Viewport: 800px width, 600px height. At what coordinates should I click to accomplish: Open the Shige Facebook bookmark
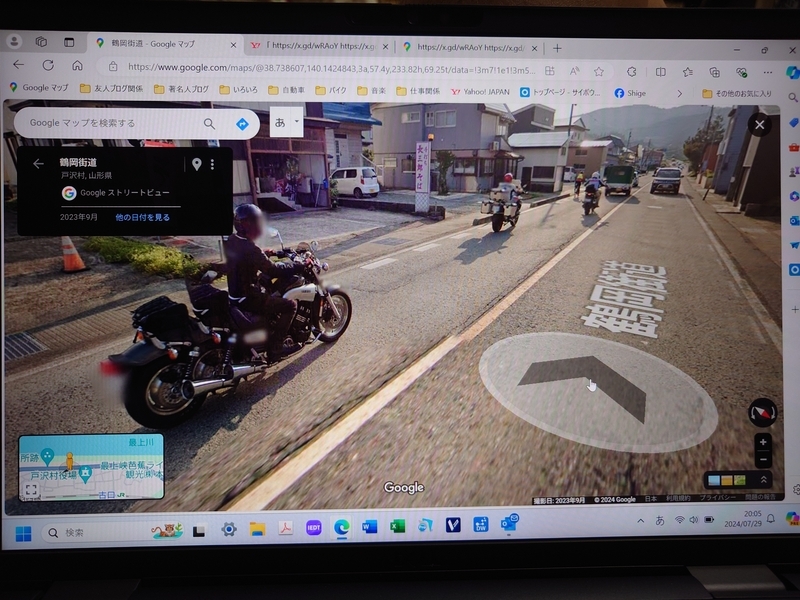point(630,93)
